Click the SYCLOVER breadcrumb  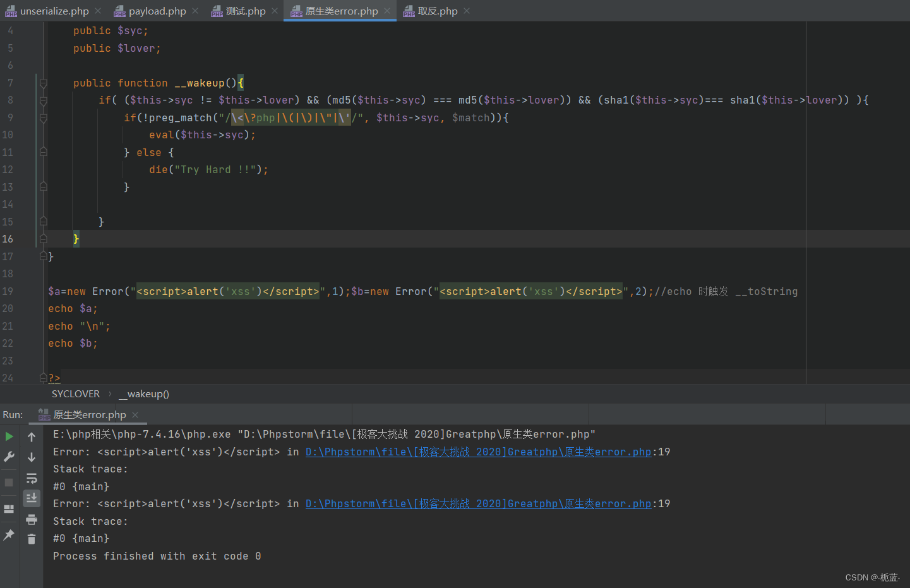click(76, 394)
